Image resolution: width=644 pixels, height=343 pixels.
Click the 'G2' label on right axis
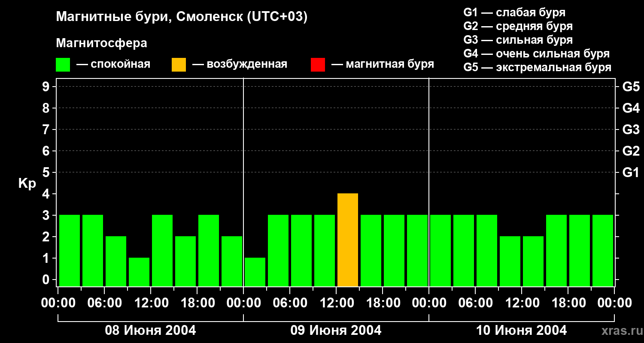[x=631, y=151]
